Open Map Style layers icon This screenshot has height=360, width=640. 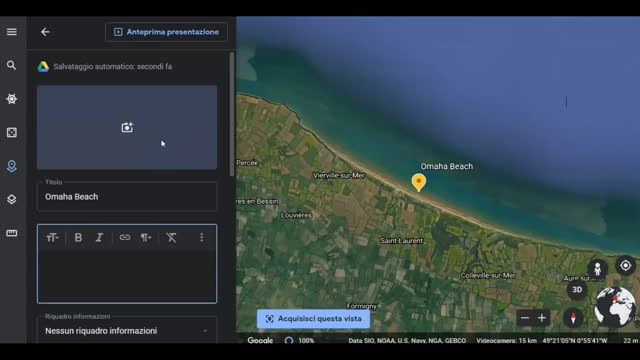pyautogui.click(x=11, y=200)
